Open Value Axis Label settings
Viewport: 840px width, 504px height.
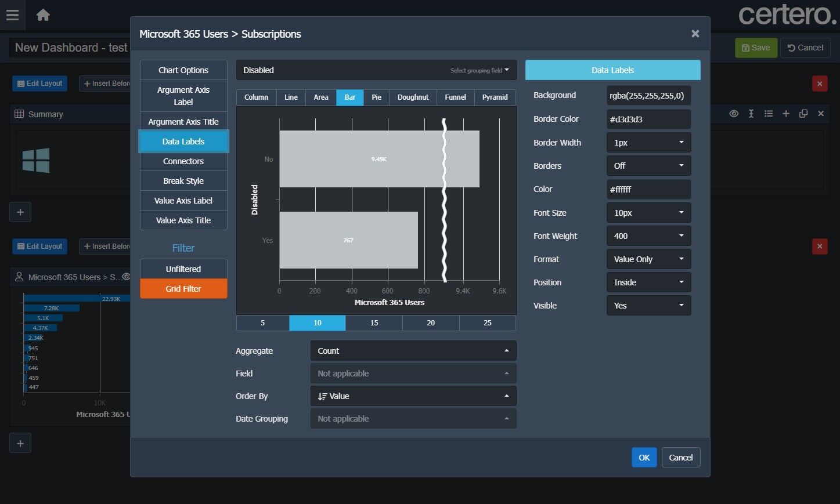(x=183, y=201)
